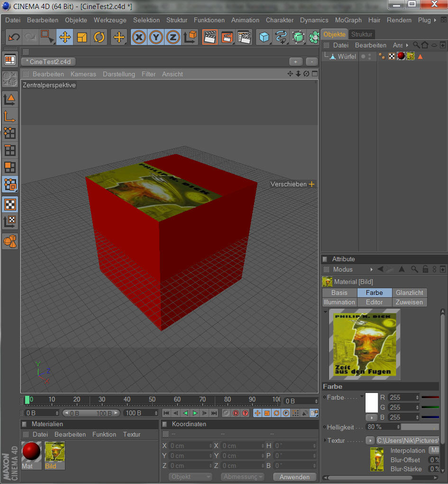
Task: Activate the Texture tool checkerboard icon
Action: (x=10, y=204)
